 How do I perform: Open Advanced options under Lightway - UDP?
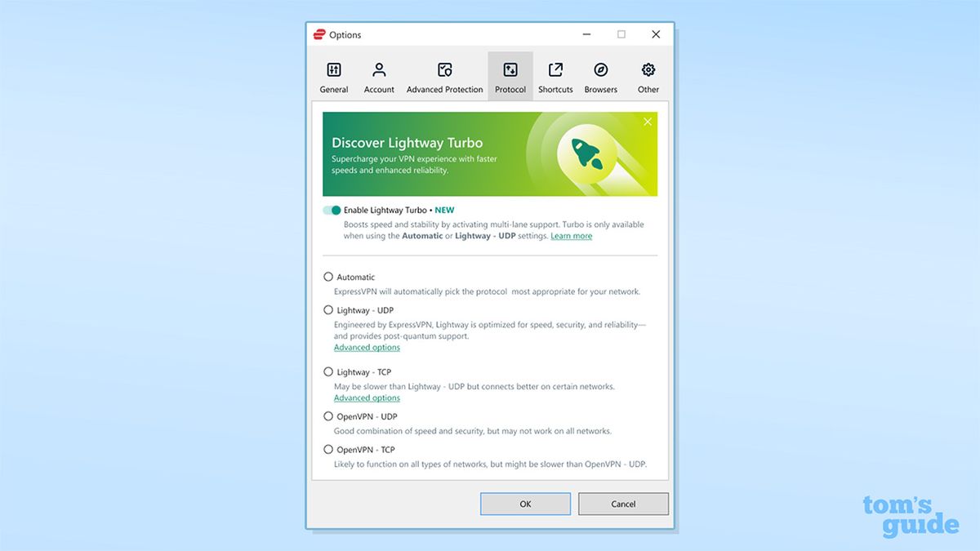pos(367,348)
